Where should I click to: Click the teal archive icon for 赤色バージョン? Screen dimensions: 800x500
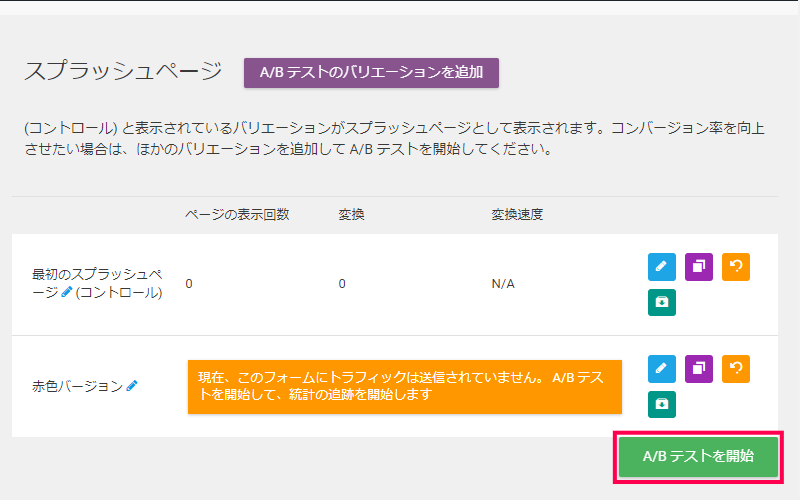(662, 405)
